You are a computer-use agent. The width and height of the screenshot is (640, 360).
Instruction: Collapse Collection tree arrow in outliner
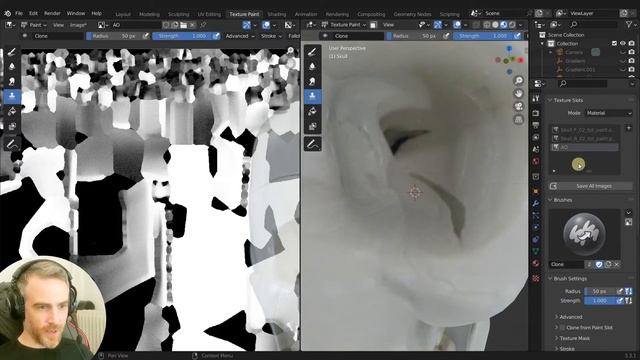[542, 43]
